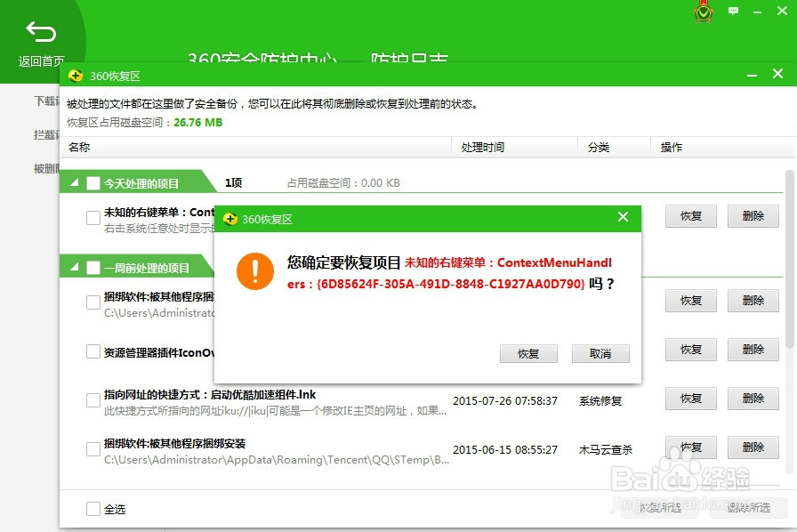Image resolution: width=797 pixels, height=532 pixels.
Task: Restore the 资源管理器插件 row item
Action: tap(691, 350)
